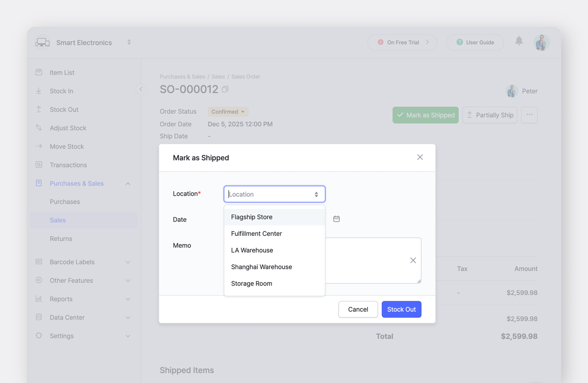Cancel the Mark as Shipped dialog
588x383 pixels.
(x=358, y=309)
